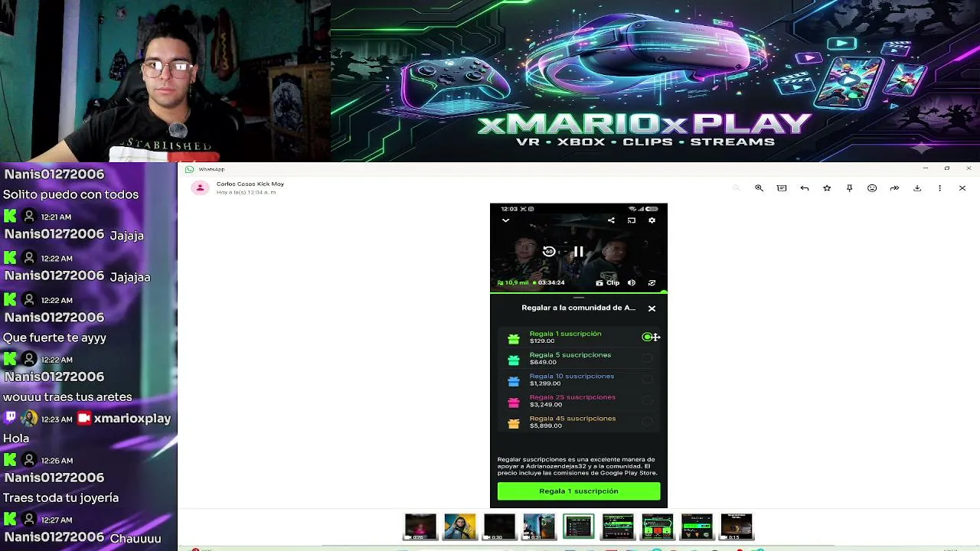The height and width of the screenshot is (551, 980).
Task: Open the last video thumbnail labeled 0:15
Action: pyautogui.click(x=737, y=527)
